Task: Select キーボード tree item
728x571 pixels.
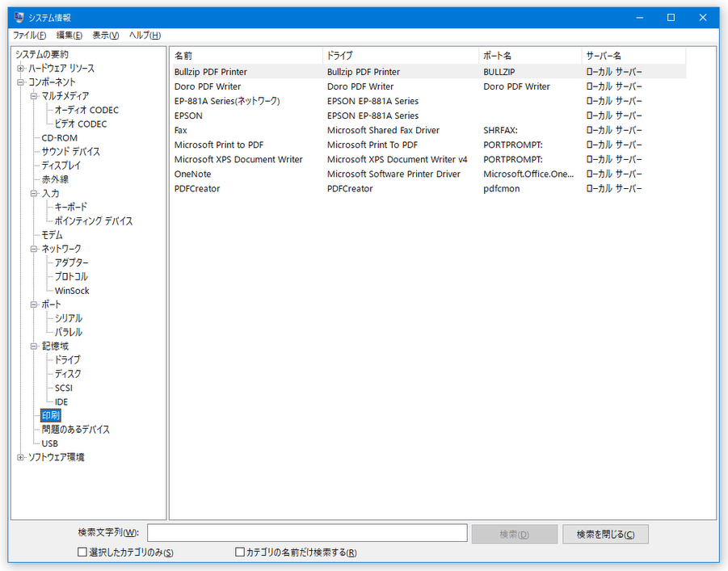Action: (x=71, y=208)
